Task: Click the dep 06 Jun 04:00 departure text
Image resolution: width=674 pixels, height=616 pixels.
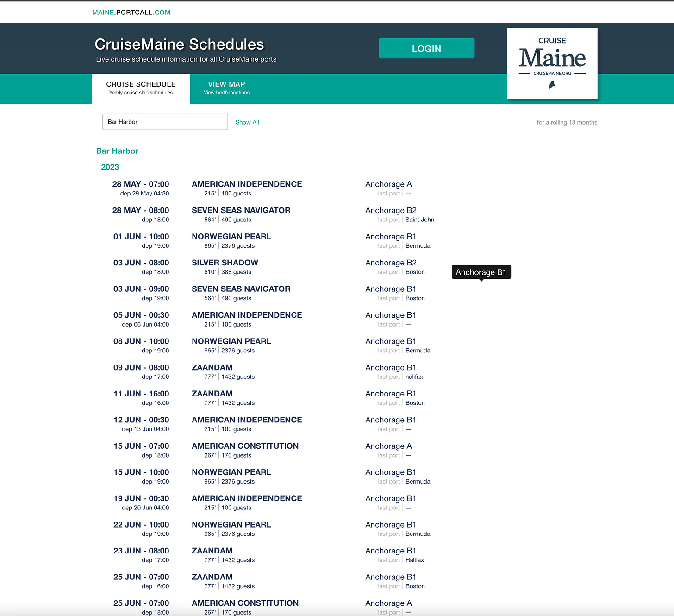Action: 145,325
